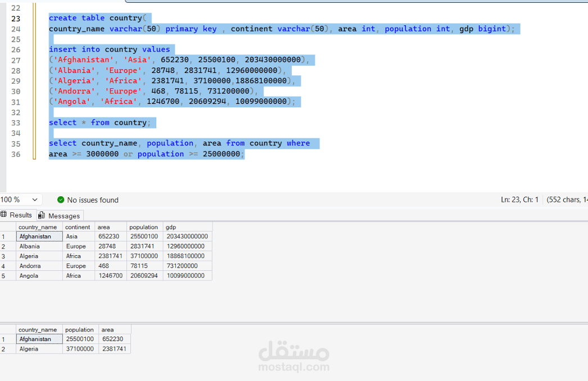This screenshot has height=381, width=588.
Task: Click the '552 chars' selection status text
Action: pos(567,200)
